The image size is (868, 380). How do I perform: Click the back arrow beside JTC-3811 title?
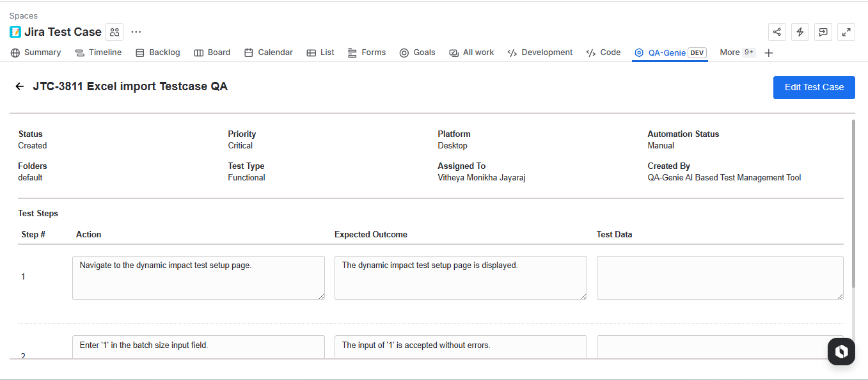tap(20, 87)
